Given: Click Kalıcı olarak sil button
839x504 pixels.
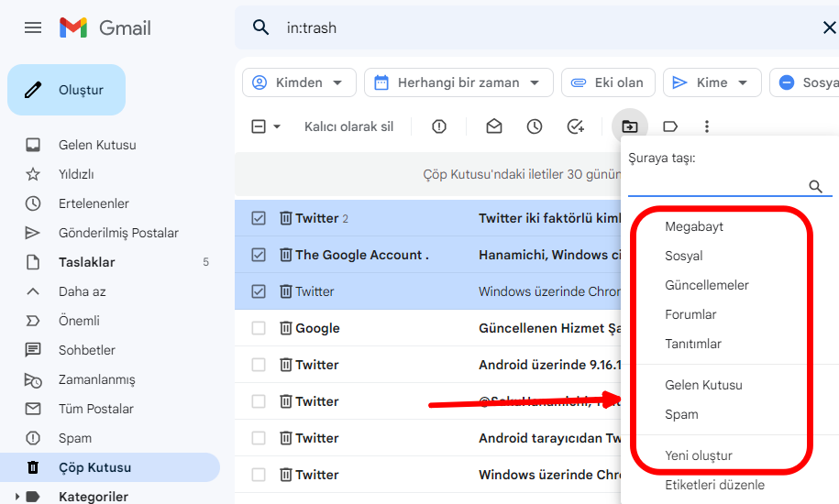Looking at the screenshot, I should point(348,126).
